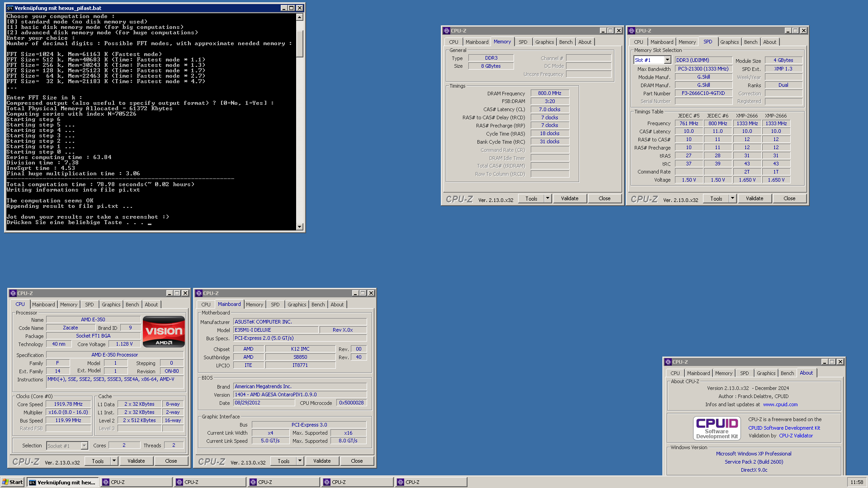This screenshot has height=488, width=868.
Task: Switch to Mainboard tab in About window
Action: 698,373
